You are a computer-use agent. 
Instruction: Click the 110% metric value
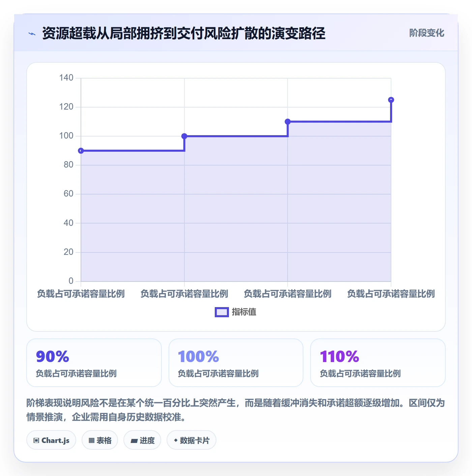coord(340,356)
